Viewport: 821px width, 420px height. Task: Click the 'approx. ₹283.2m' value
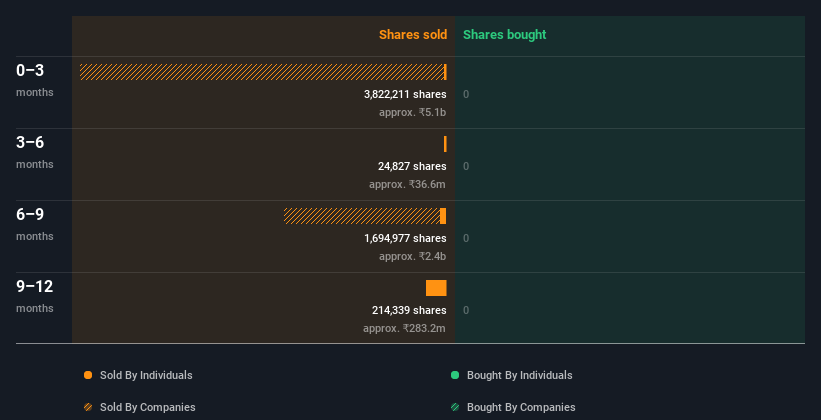click(x=405, y=328)
